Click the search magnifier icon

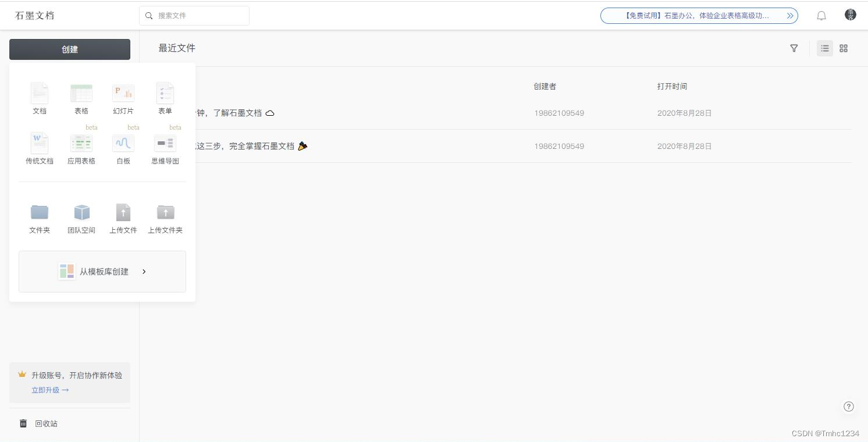pyautogui.click(x=150, y=16)
